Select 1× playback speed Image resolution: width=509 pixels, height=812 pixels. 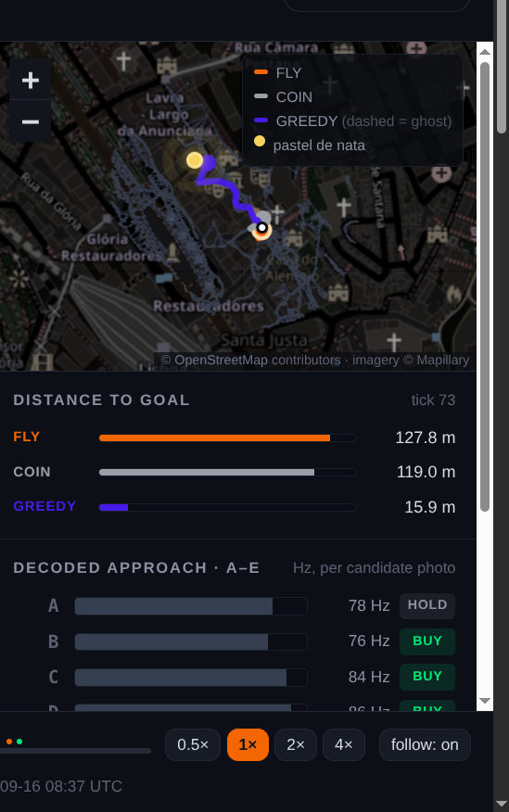pos(248,744)
